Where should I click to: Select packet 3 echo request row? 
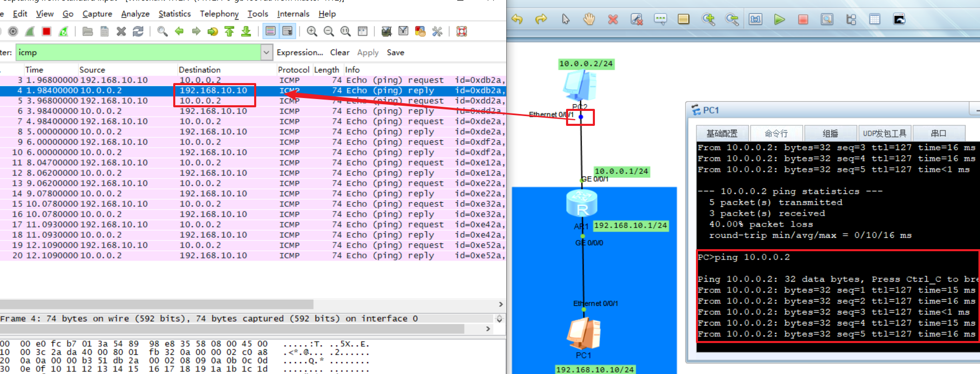tap(253, 80)
